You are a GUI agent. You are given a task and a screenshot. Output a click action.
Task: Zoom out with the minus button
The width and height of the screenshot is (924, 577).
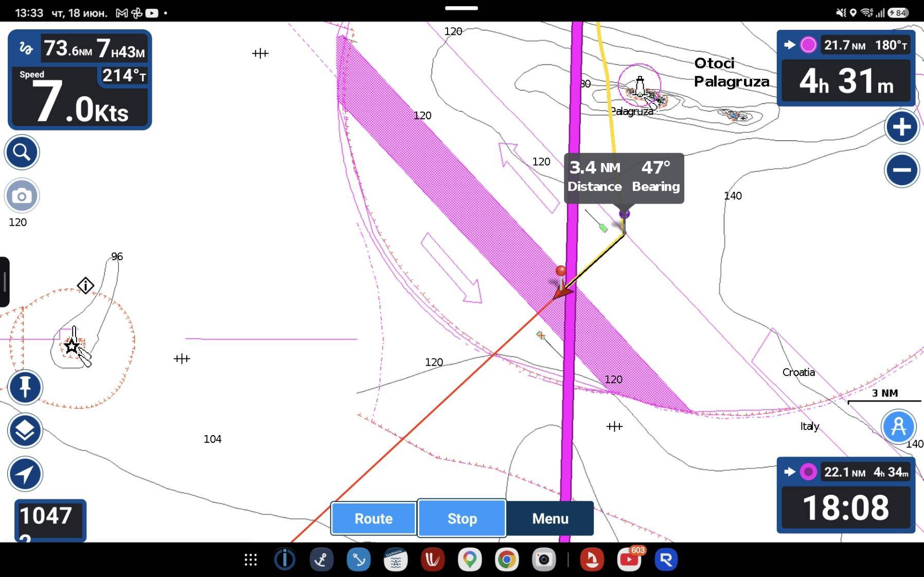coord(902,170)
